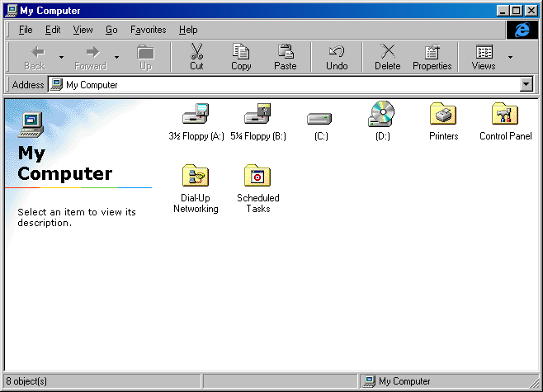The width and height of the screenshot is (543, 392).
Task: Open the Control Panel folder icon
Action: [x=505, y=114]
